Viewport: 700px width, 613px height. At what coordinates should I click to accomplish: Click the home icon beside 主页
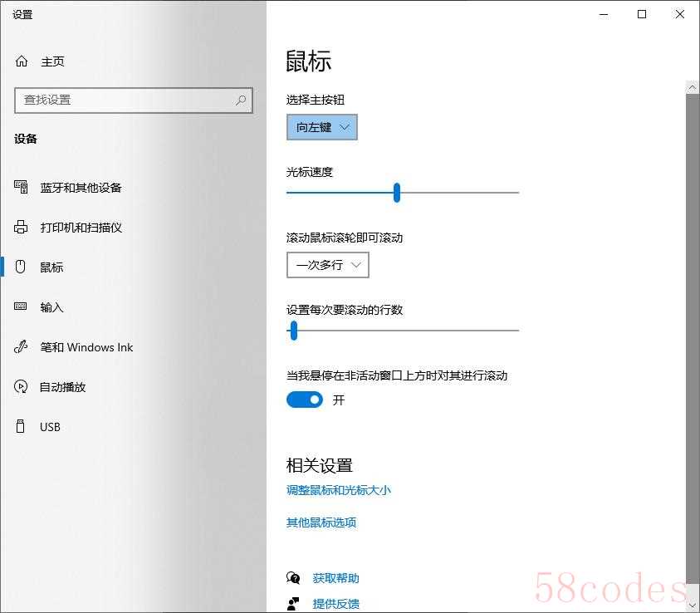[22, 61]
